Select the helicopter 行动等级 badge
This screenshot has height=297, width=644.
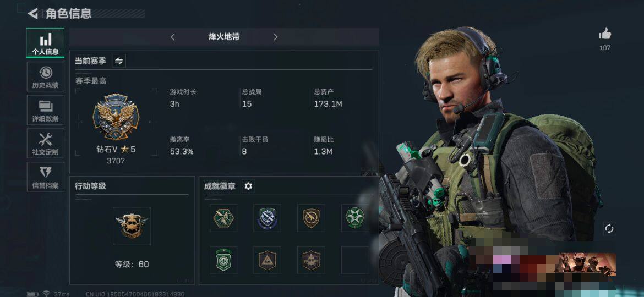(x=132, y=226)
